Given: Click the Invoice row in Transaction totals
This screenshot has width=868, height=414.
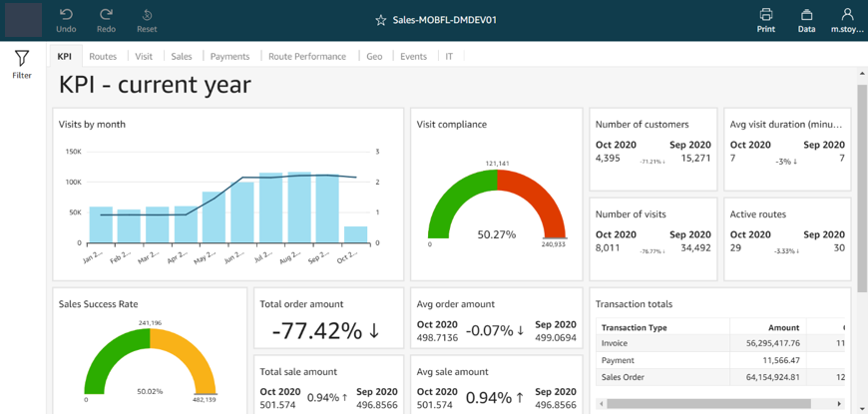Looking at the screenshot, I should tap(614, 343).
